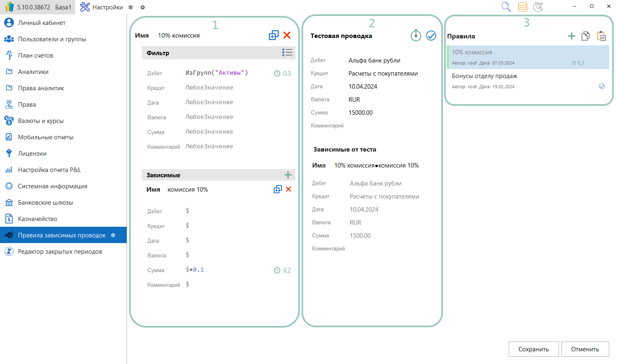Open the Фильтр list options icon
This screenshot has height=364, width=617.
pos(287,52)
